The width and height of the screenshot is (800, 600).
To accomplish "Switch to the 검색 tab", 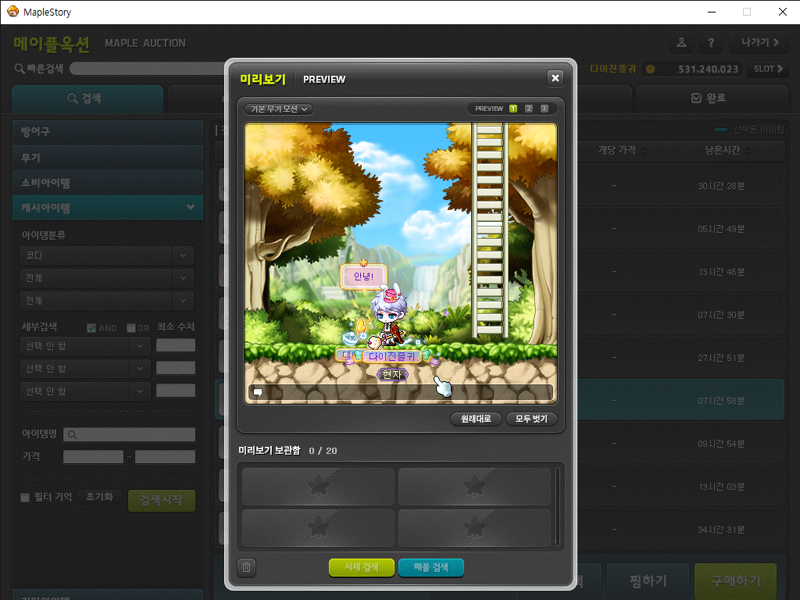I will pos(87,98).
